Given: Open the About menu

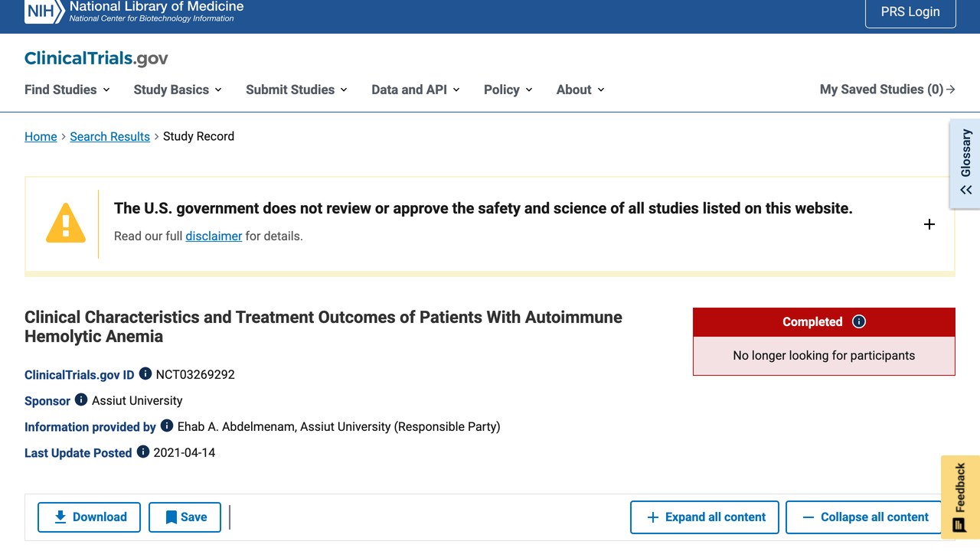Looking at the screenshot, I should coord(580,90).
